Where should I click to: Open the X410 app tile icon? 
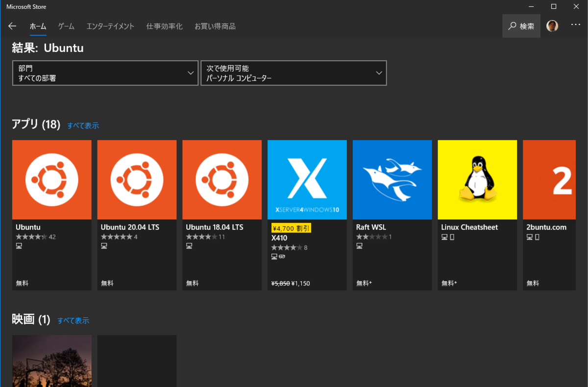point(307,180)
